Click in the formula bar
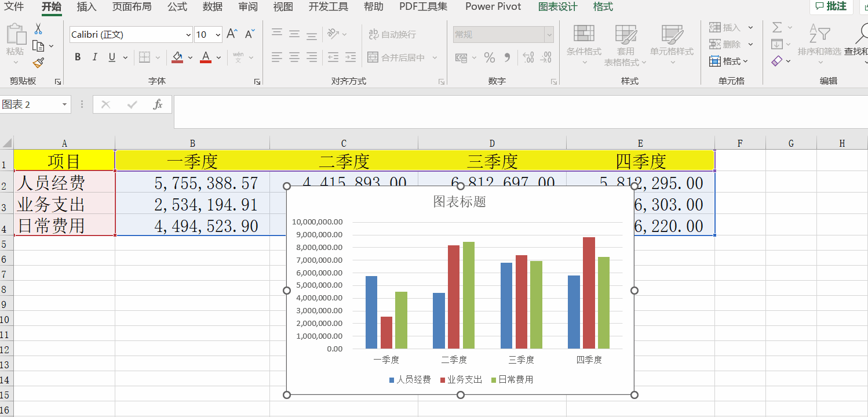This screenshot has height=417, width=868. (520, 112)
